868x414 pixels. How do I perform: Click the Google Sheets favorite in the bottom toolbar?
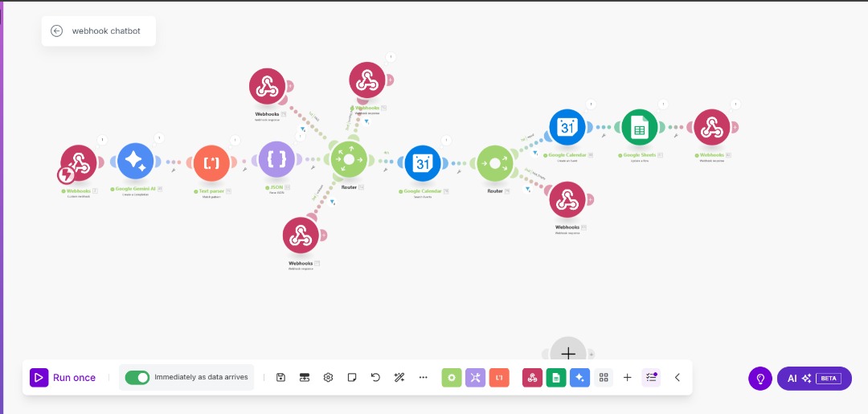click(556, 378)
